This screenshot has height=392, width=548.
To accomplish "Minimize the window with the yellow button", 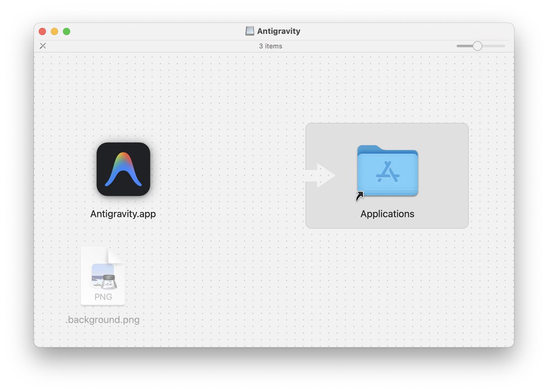I will point(54,32).
